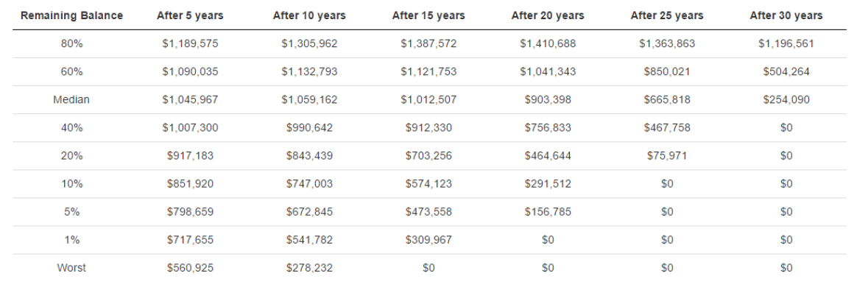Select the After 5 years header
868x284 pixels.
tap(191, 15)
